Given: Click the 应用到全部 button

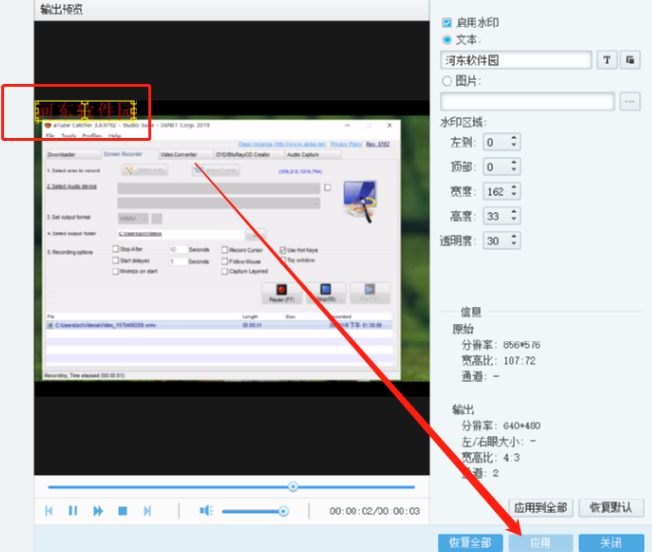Looking at the screenshot, I should [541, 508].
